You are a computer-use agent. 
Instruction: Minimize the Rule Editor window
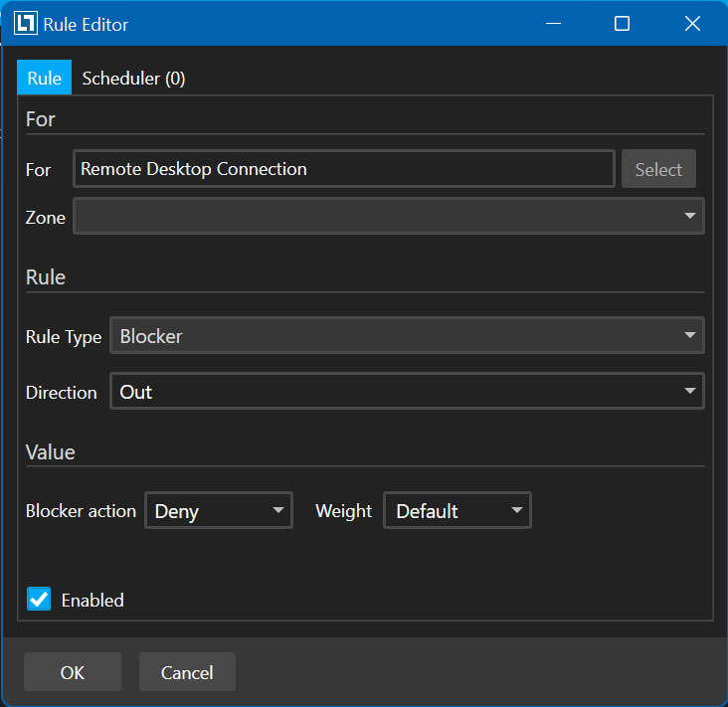click(551, 24)
